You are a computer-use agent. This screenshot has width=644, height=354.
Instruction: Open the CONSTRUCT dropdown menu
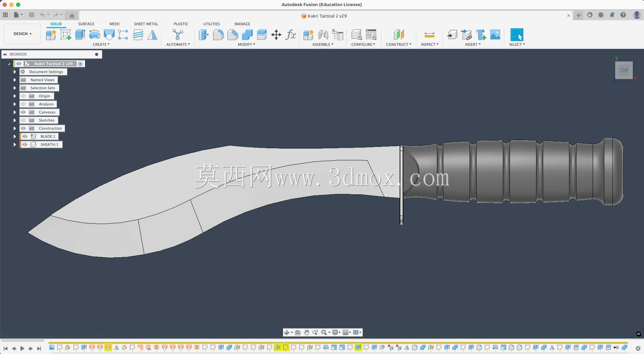(399, 44)
